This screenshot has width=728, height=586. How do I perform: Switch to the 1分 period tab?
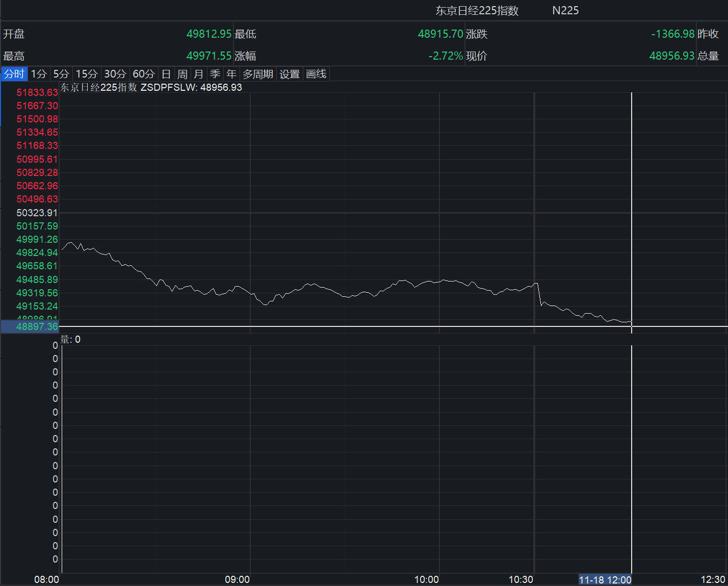[x=39, y=74]
